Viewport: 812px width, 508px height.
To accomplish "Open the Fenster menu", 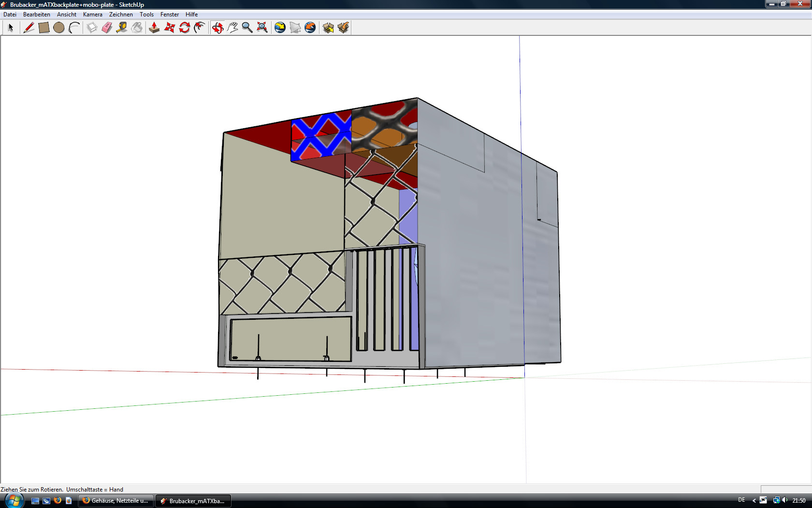I will [170, 15].
